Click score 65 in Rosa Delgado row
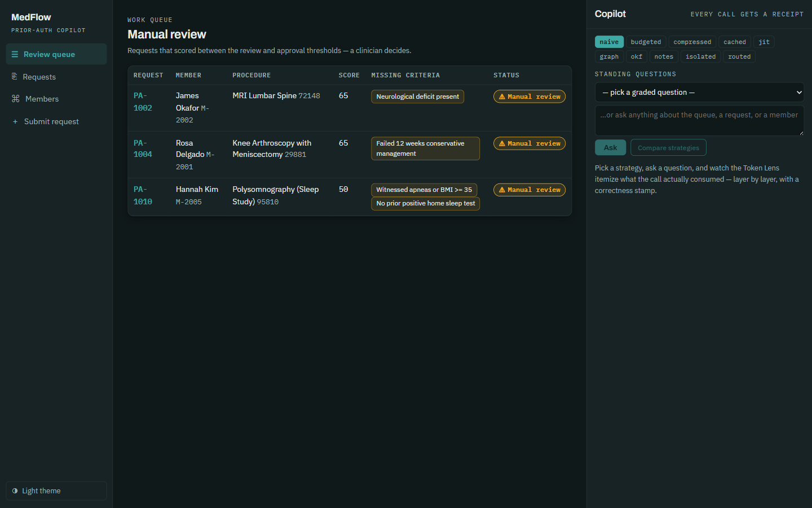812x508 pixels. tap(343, 143)
